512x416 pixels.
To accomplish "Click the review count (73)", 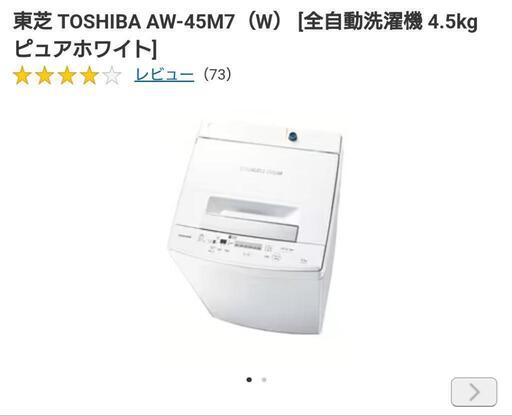I will [216, 75].
